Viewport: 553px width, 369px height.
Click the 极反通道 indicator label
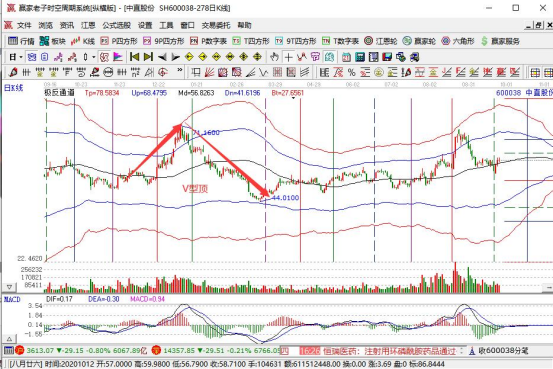coord(59,93)
